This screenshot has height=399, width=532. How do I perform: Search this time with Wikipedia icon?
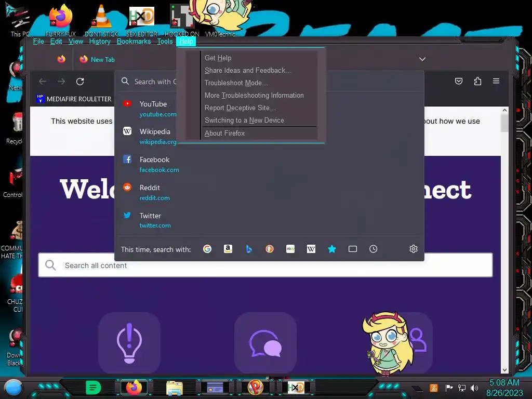pos(311,249)
